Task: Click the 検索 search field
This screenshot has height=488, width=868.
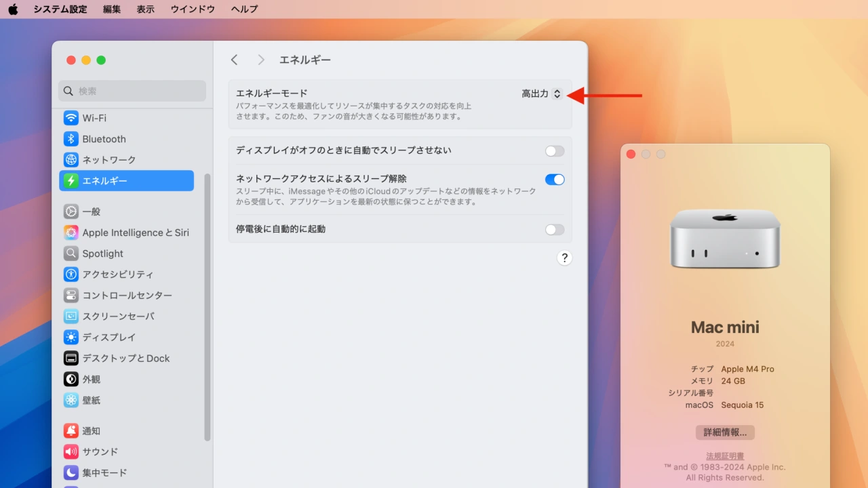Action: pos(132,91)
